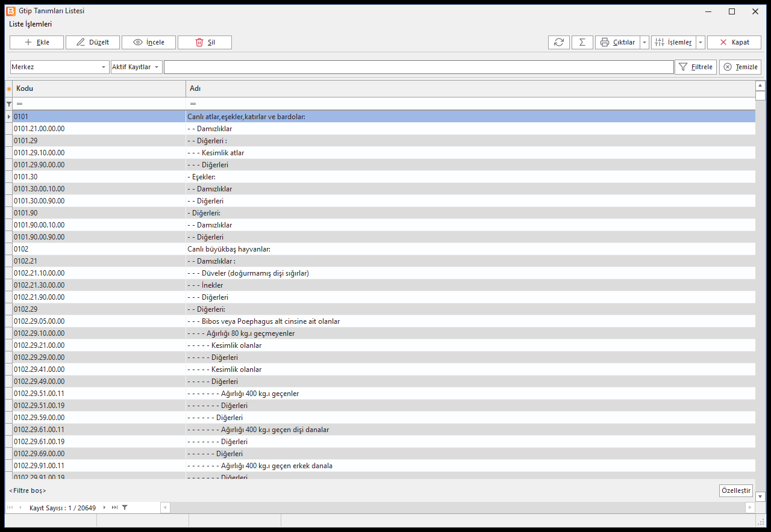Expand the İşlemler dropdown arrow

[701, 42]
